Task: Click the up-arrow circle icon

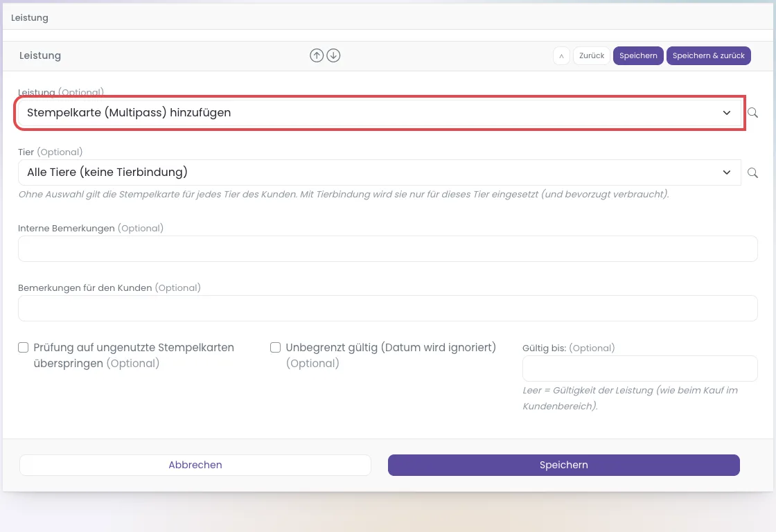Action: tap(317, 55)
